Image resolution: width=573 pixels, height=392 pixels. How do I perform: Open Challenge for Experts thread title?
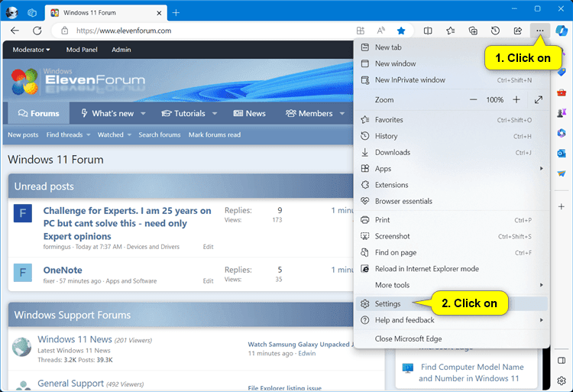click(127, 223)
